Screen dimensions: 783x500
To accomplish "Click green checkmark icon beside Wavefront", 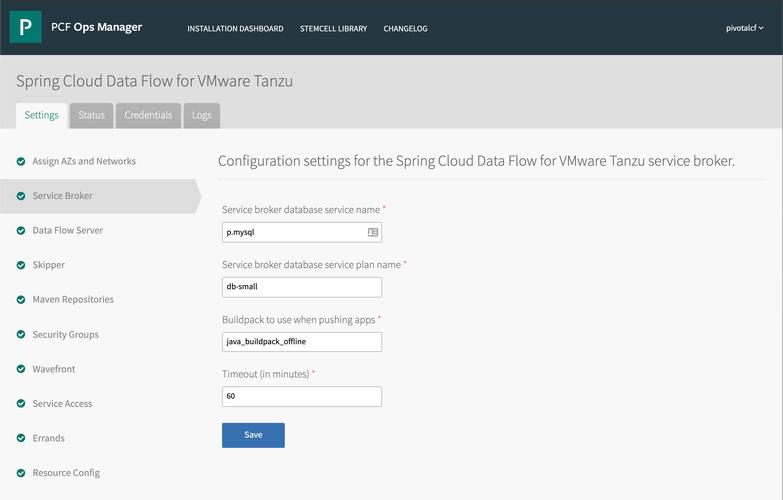I will 21,369.
